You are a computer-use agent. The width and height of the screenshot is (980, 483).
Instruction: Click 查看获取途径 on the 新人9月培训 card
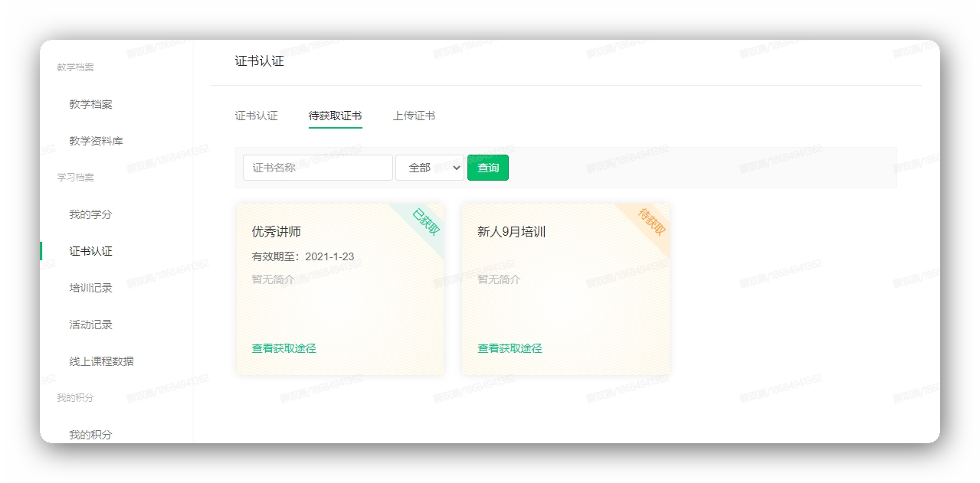coord(507,347)
